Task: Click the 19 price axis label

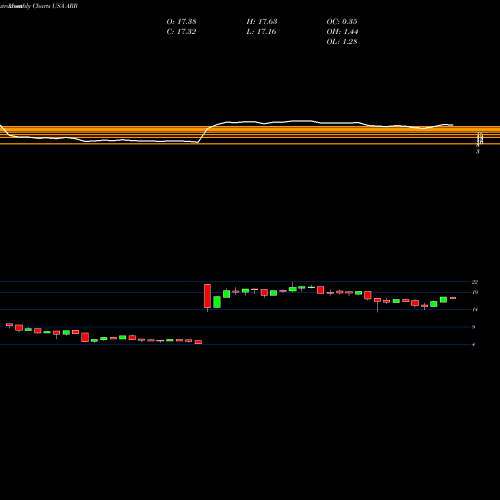Action: [x=475, y=292]
